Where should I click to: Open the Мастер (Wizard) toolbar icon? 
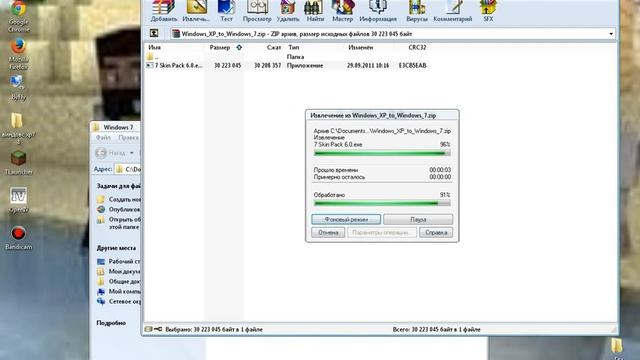point(342,10)
